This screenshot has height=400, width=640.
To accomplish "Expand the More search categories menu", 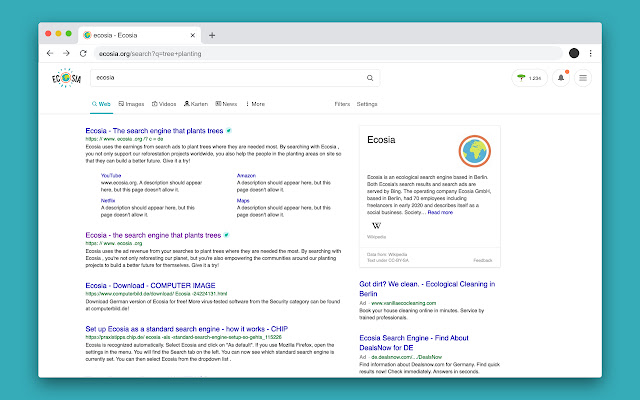I will [256, 104].
